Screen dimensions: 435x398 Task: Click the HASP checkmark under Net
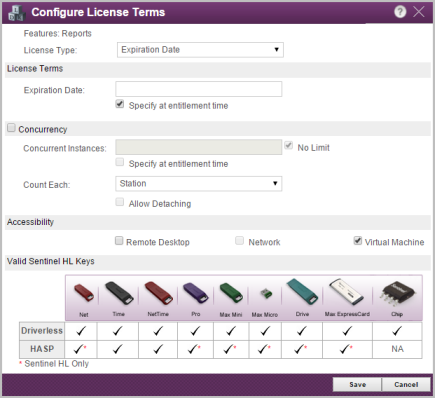click(x=79, y=349)
